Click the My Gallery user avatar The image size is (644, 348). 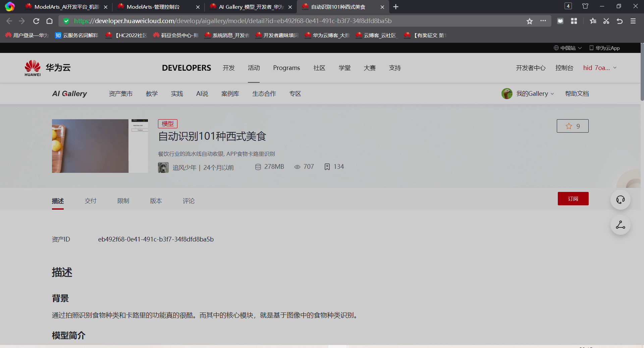tap(507, 94)
